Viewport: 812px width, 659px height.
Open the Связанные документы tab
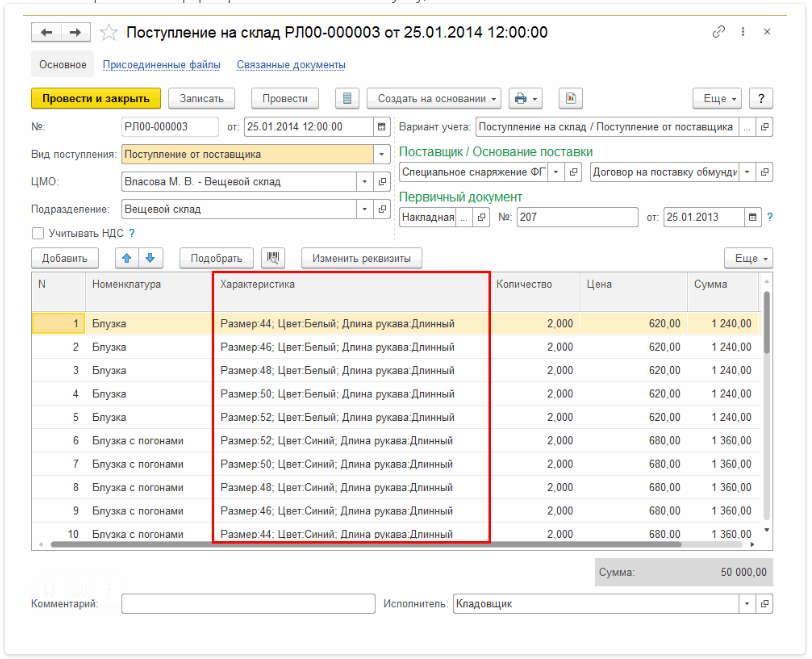(x=291, y=65)
